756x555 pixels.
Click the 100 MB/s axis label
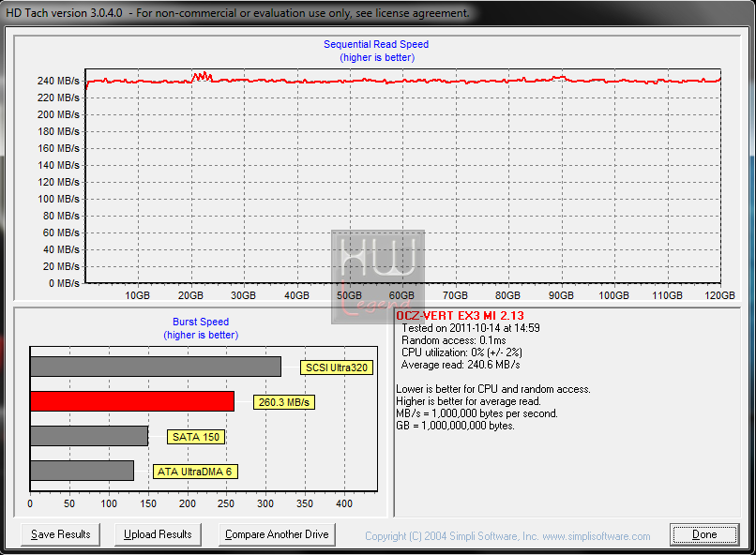click(x=58, y=199)
